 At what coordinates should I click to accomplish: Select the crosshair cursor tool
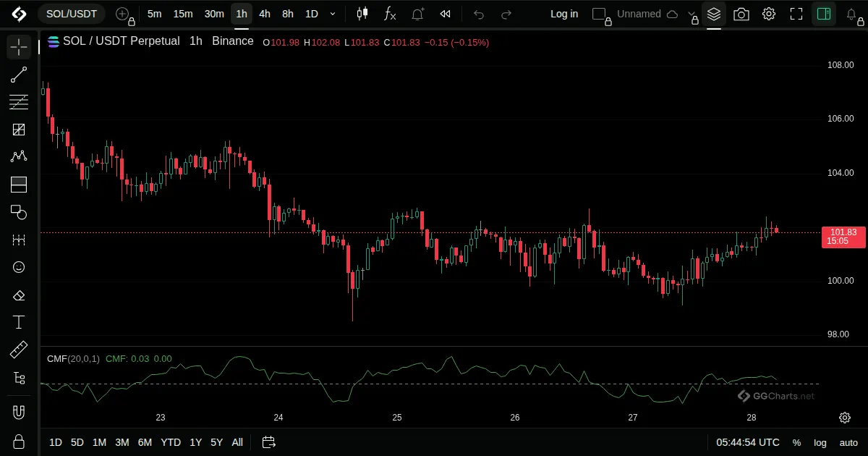point(19,47)
